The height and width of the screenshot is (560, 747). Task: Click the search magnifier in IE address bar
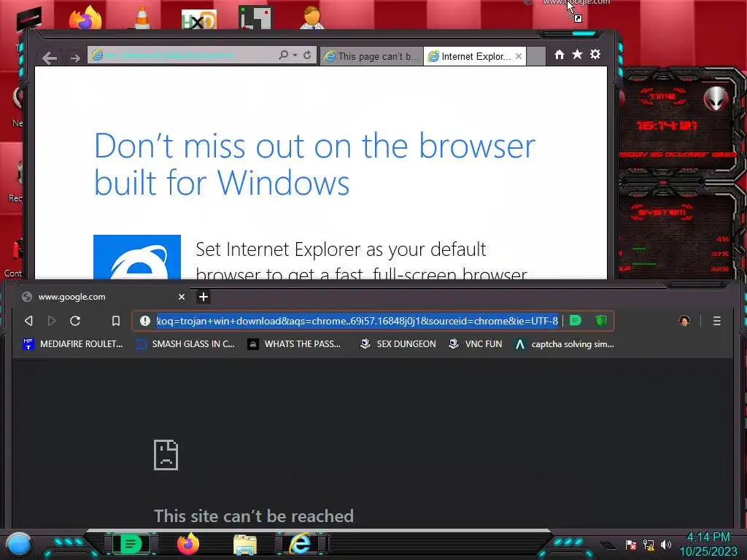click(x=283, y=55)
